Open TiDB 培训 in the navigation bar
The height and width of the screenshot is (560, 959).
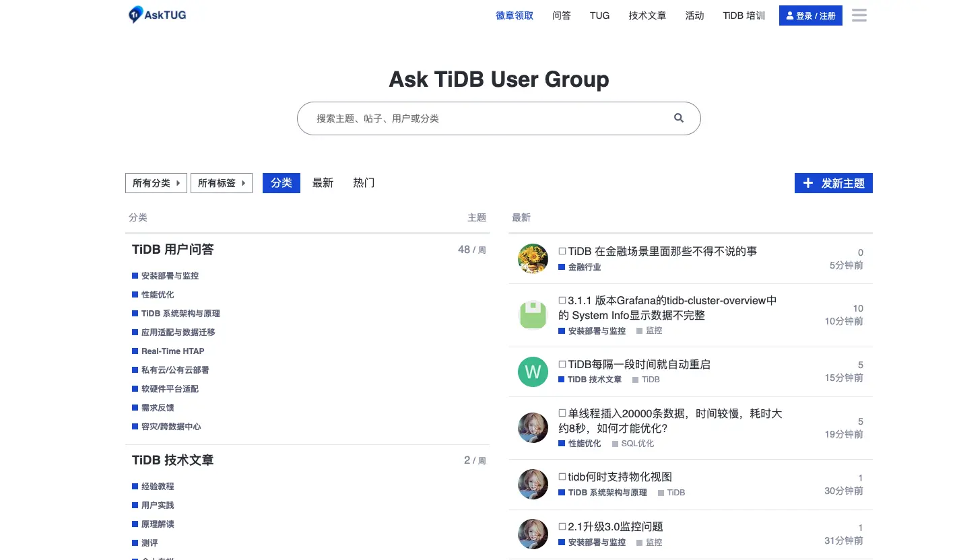743,15
